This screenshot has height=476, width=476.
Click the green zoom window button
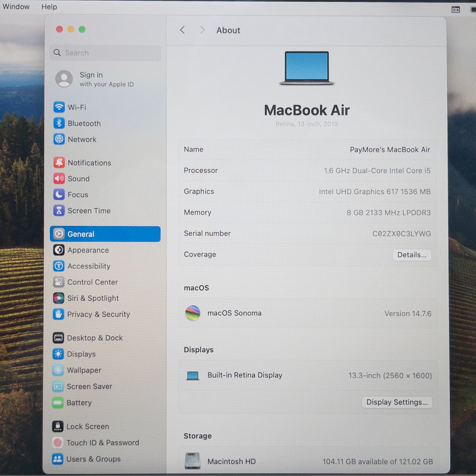[82, 29]
